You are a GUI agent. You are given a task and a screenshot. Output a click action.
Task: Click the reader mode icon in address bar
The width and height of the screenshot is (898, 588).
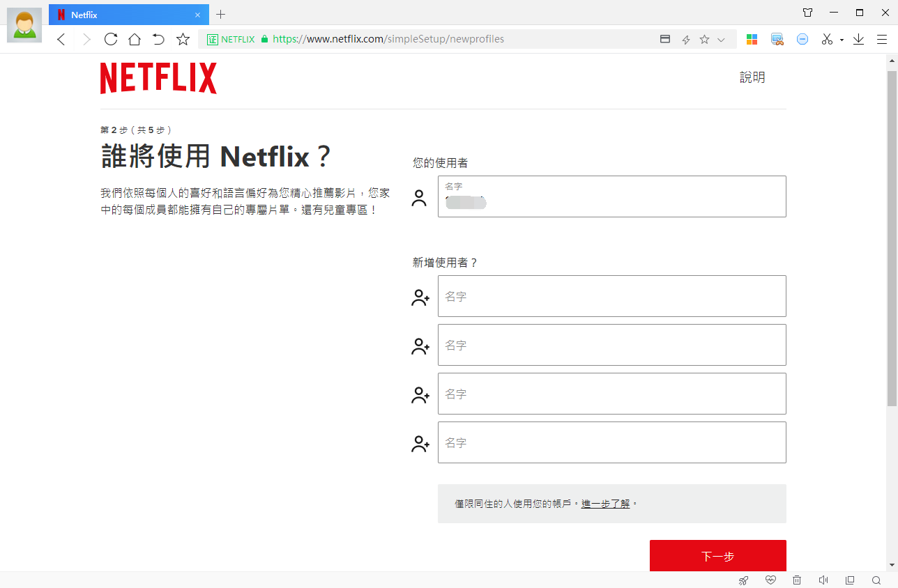point(665,40)
